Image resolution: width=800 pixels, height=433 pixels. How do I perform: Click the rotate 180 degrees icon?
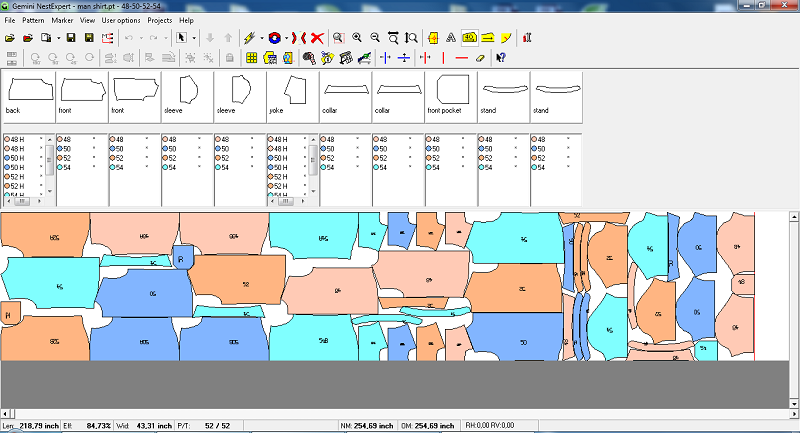[35, 58]
